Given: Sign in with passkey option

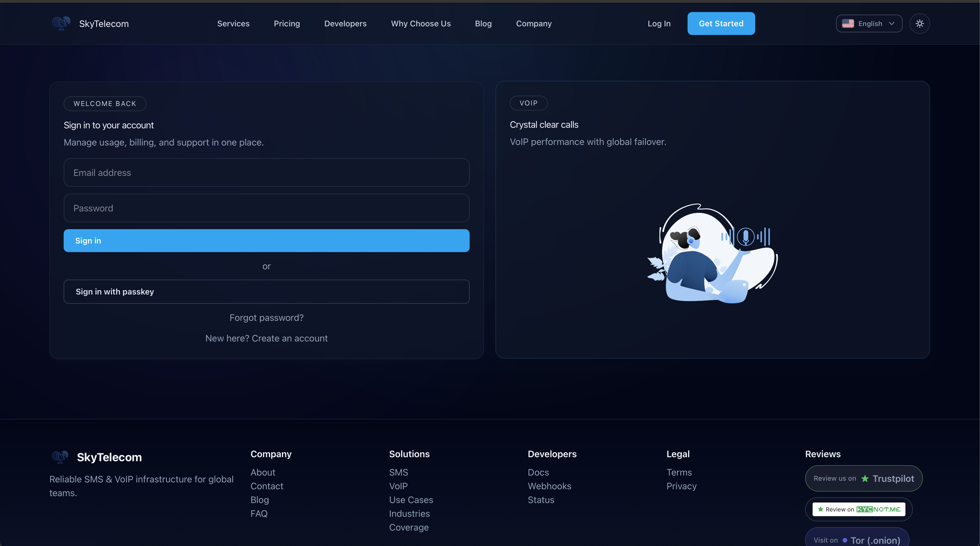Looking at the screenshot, I should tap(266, 292).
